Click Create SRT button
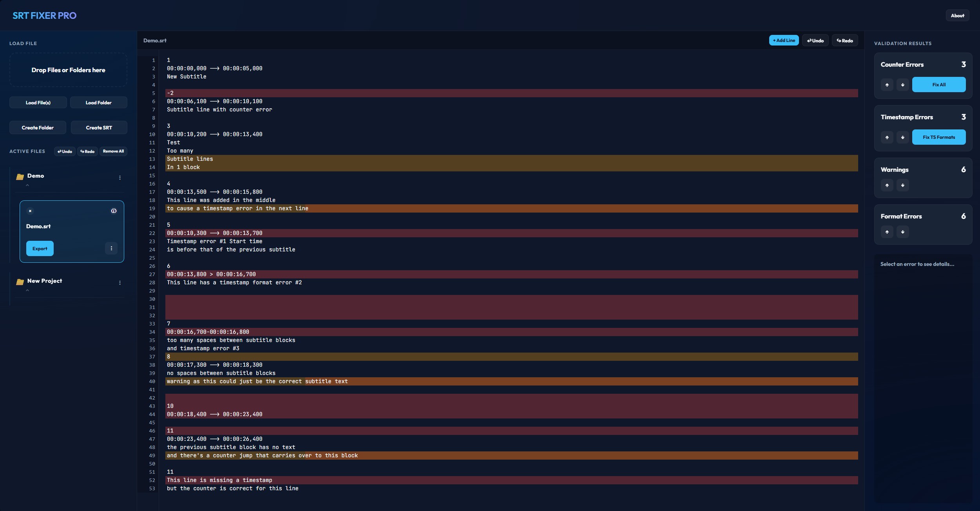980x511 pixels. click(99, 128)
